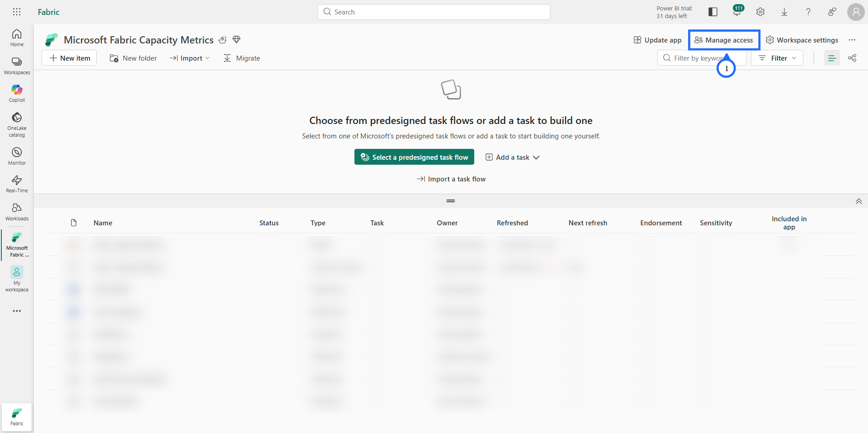Open the app launcher grid icon
The height and width of the screenshot is (433, 868).
[x=17, y=12]
